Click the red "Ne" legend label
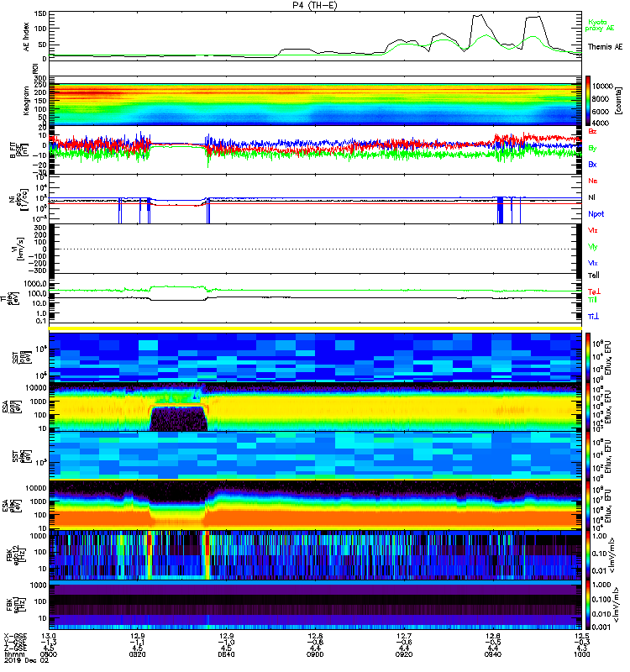The width and height of the screenshot is (630, 672). [593, 181]
